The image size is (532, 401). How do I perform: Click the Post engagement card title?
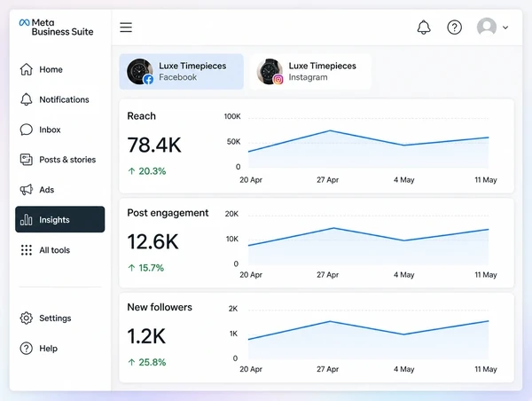[x=168, y=213]
